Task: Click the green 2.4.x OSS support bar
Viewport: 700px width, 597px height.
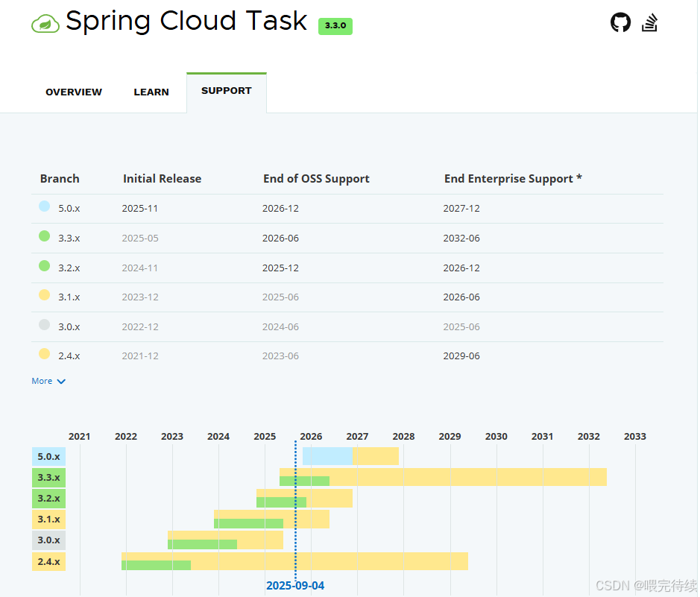Action: coord(157,565)
